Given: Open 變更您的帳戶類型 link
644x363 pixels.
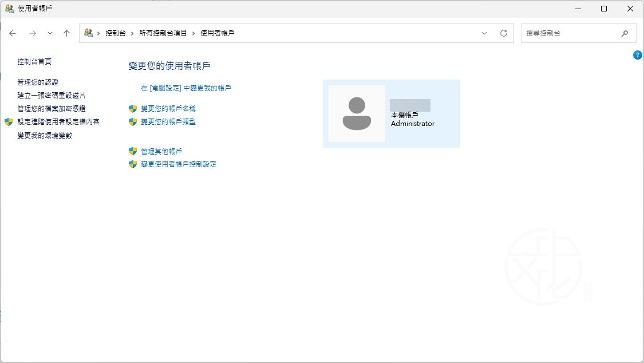Looking at the screenshot, I should pyautogui.click(x=168, y=121).
